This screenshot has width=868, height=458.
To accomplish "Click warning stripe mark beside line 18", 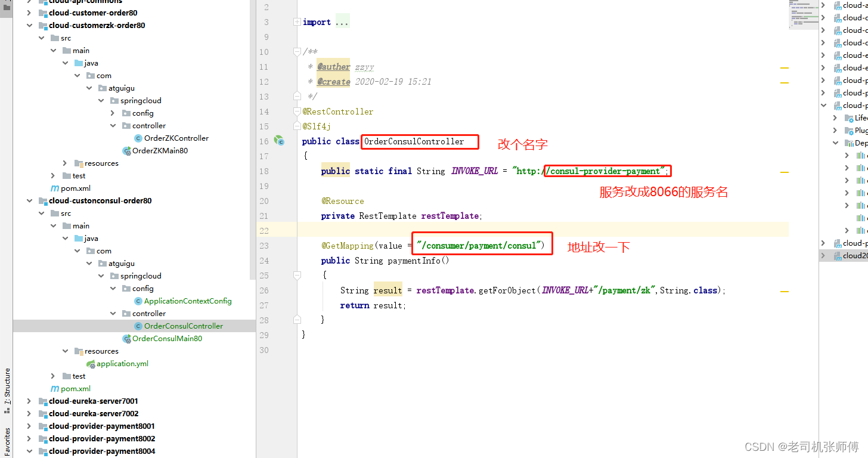I will click(785, 172).
